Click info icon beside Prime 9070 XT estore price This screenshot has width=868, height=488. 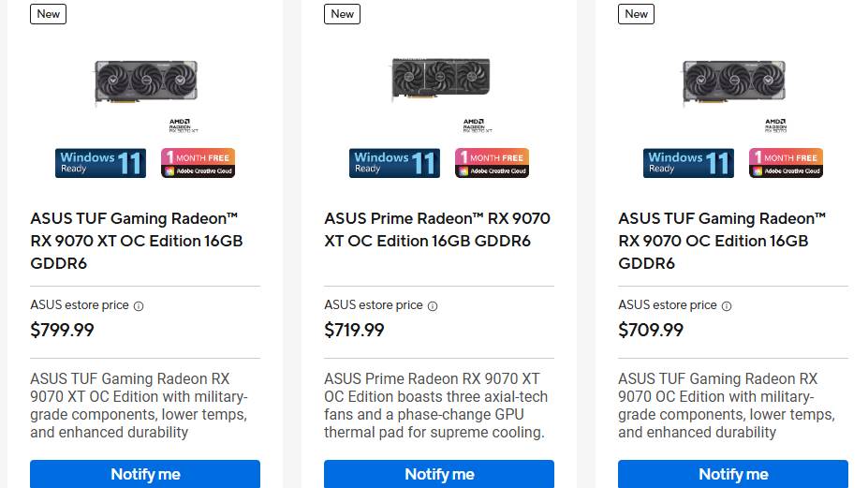[433, 305]
